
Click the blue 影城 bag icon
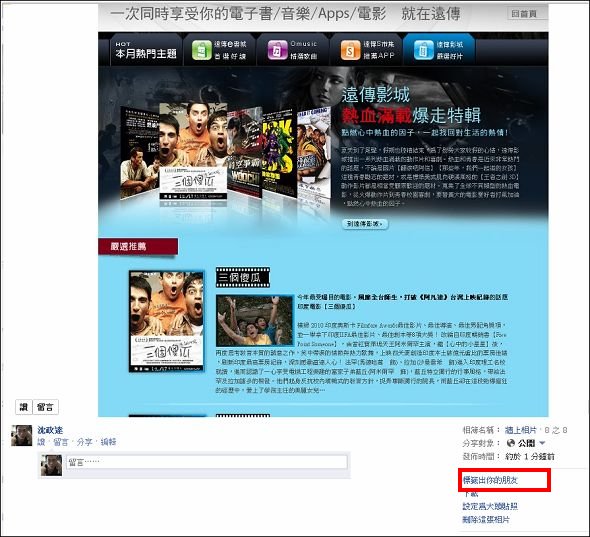423,50
